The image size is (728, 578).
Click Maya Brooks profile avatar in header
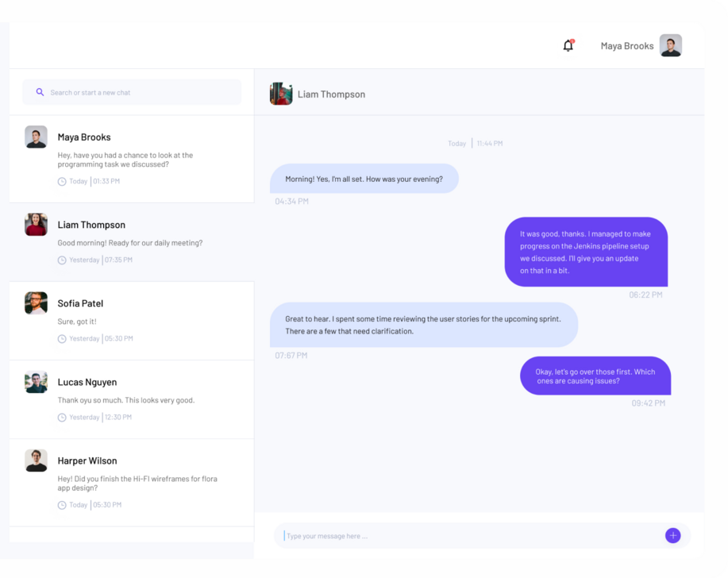click(670, 45)
